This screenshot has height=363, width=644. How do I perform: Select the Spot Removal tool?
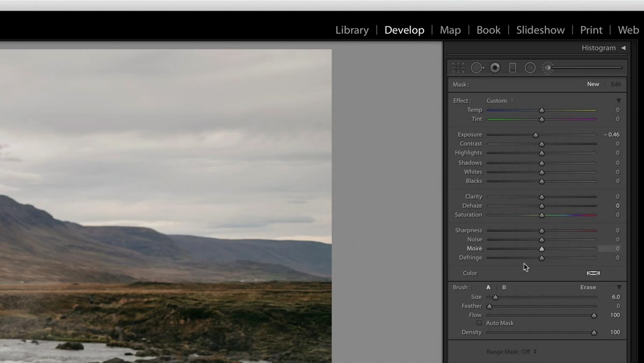pos(477,68)
